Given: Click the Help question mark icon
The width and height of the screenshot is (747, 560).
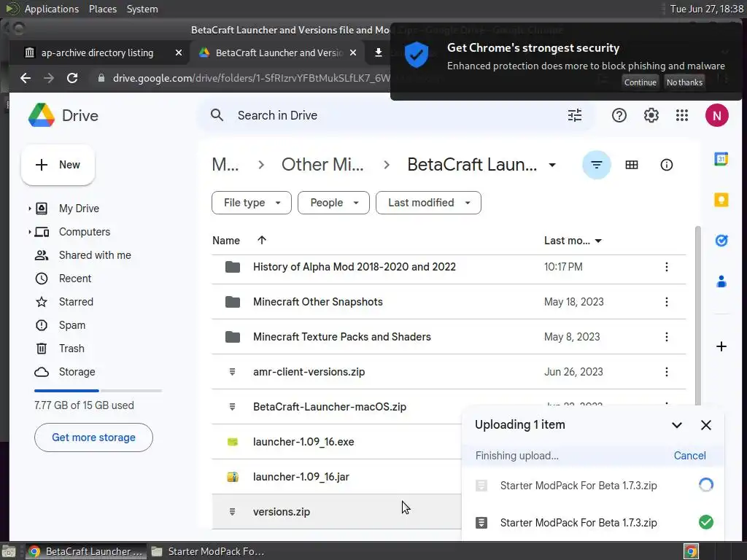Looking at the screenshot, I should [x=619, y=115].
